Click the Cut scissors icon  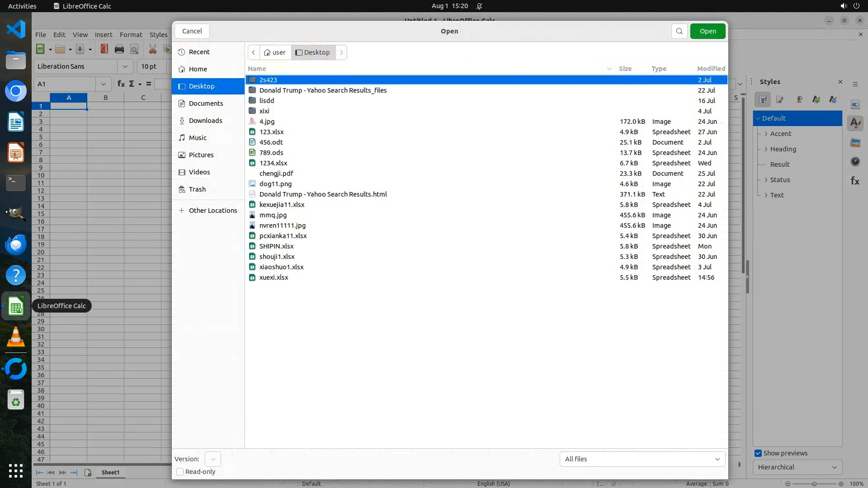153,49
